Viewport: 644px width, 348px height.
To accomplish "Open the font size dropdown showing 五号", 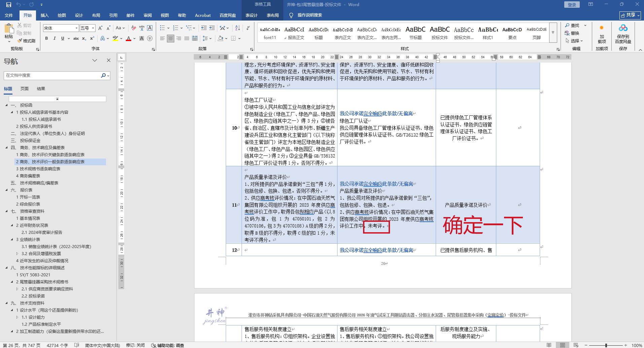I will pyautogui.click(x=93, y=28).
